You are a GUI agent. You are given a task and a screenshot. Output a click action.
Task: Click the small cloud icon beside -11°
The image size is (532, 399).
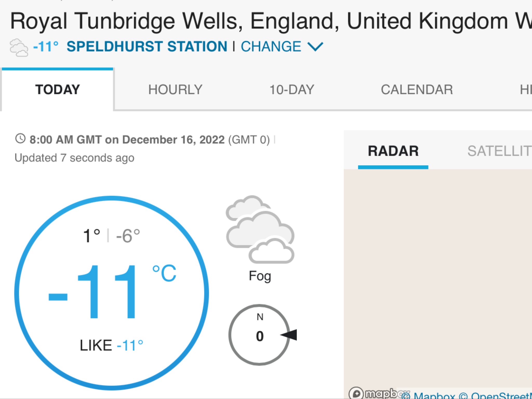tap(19, 48)
